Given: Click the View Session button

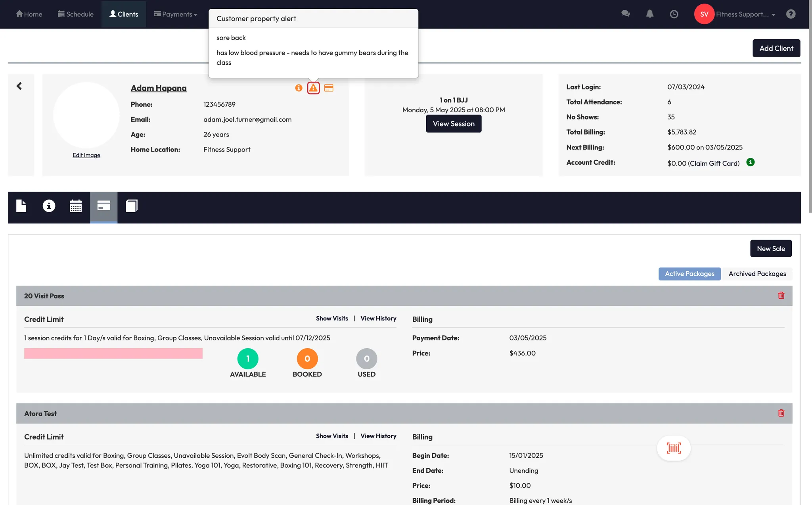Looking at the screenshot, I should click(454, 124).
